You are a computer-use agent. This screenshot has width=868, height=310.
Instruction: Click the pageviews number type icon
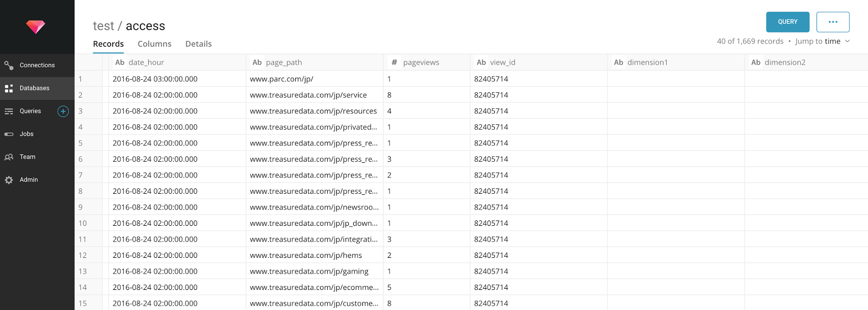(394, 62)
